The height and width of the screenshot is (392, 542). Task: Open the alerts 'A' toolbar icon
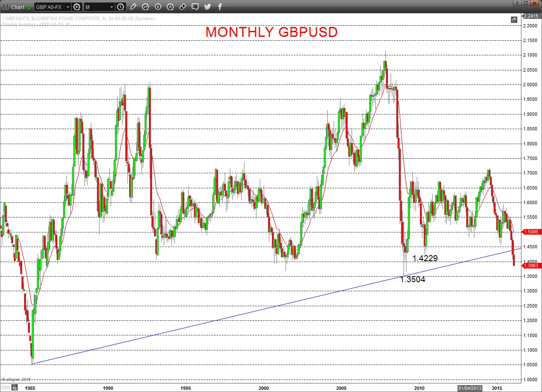coord(170,7)
